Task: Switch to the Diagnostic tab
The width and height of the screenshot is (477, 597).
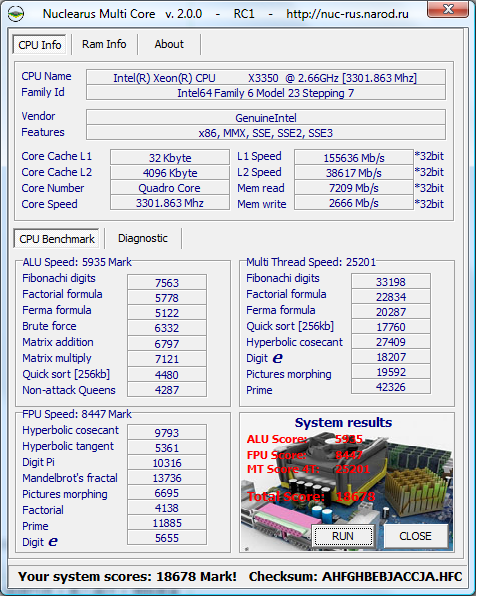Action: (x=142, y=238)
